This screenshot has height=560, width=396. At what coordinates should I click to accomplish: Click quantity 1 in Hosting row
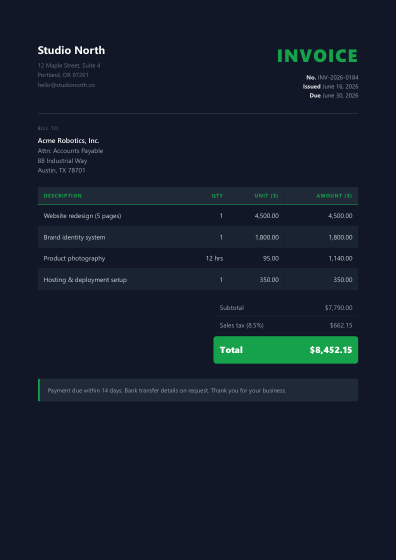point(221,280)
